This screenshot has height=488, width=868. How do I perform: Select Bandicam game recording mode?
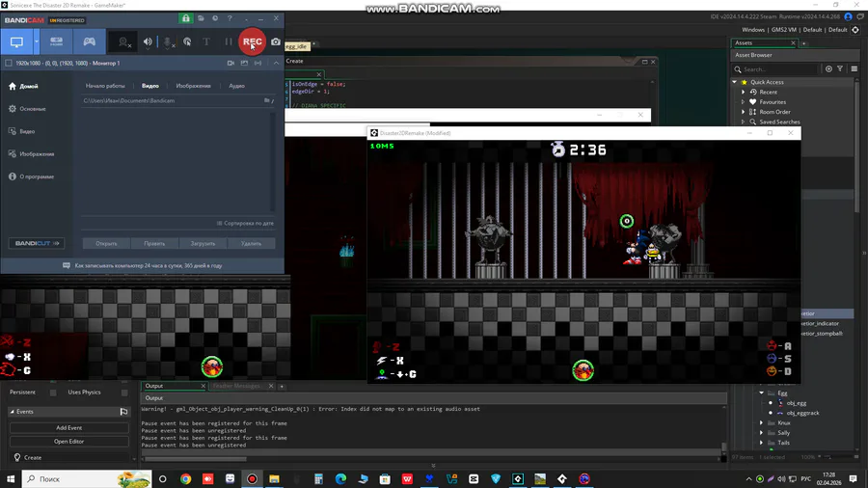[x=89, y=42]
